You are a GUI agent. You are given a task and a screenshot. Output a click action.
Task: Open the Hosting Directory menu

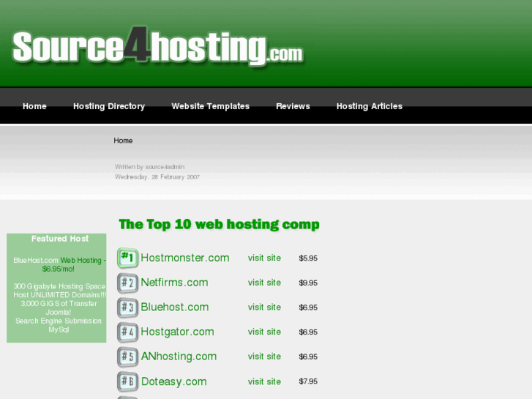[x=109, y=106]
